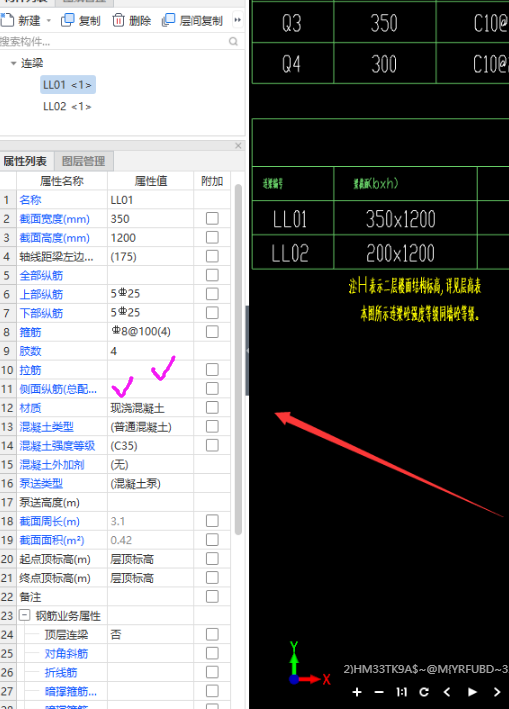The image size is (509, 709).
Task: Toggle 附加 checkbox for 顶层连梁
Action: pyautogui.click(x=212, y=634)
